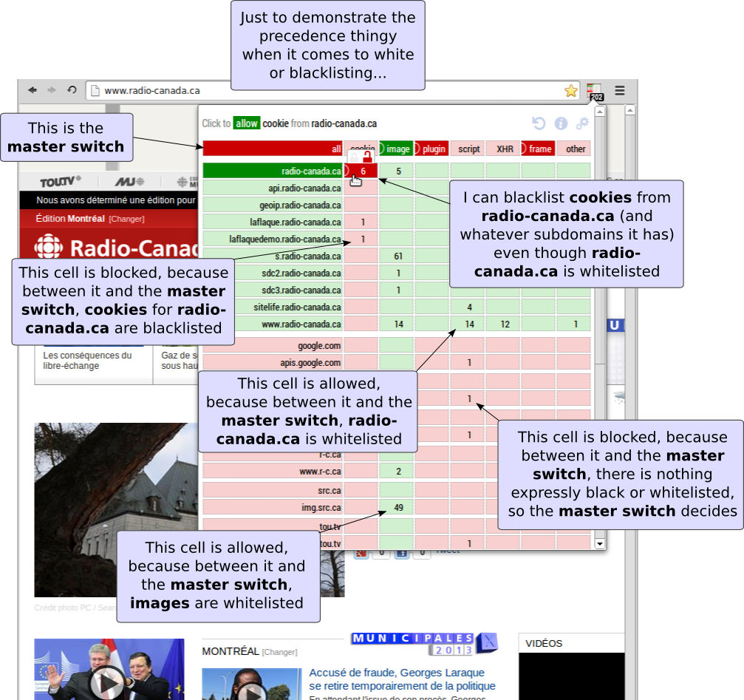
Task: Click the page scrollbar up arrow
Action: tap(629, 110)
